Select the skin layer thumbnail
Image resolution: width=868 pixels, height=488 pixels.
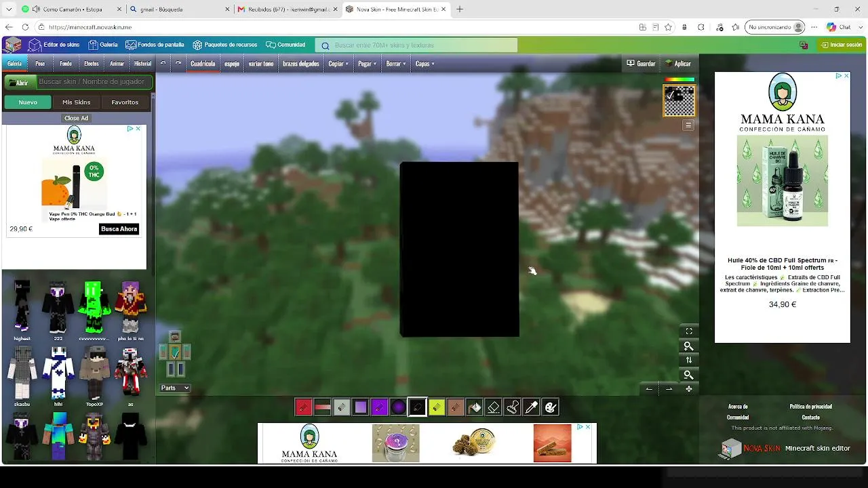pyautogui.click(x=679, y=101)
